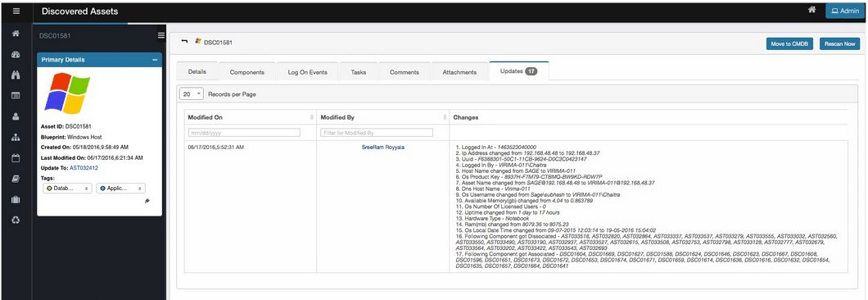Select the binoculars discovery icon in sidebar
Screen dimensions: 868x300
pyautogui.click(x=16, y=75)
